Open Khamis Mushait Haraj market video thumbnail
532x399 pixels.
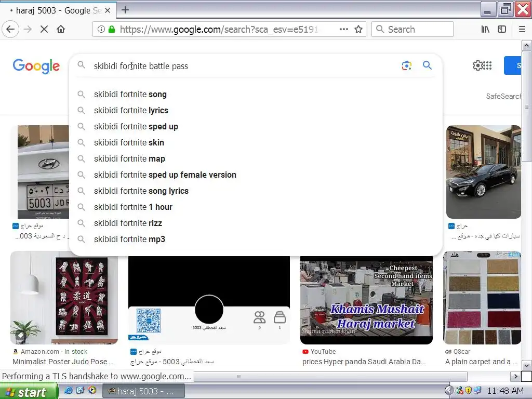(x=366, y=300)
